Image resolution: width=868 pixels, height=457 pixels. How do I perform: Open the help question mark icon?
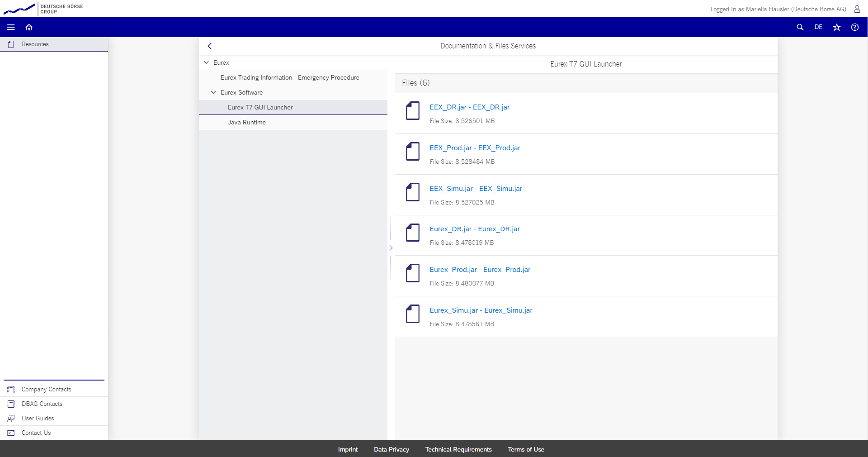pos(854,27)
